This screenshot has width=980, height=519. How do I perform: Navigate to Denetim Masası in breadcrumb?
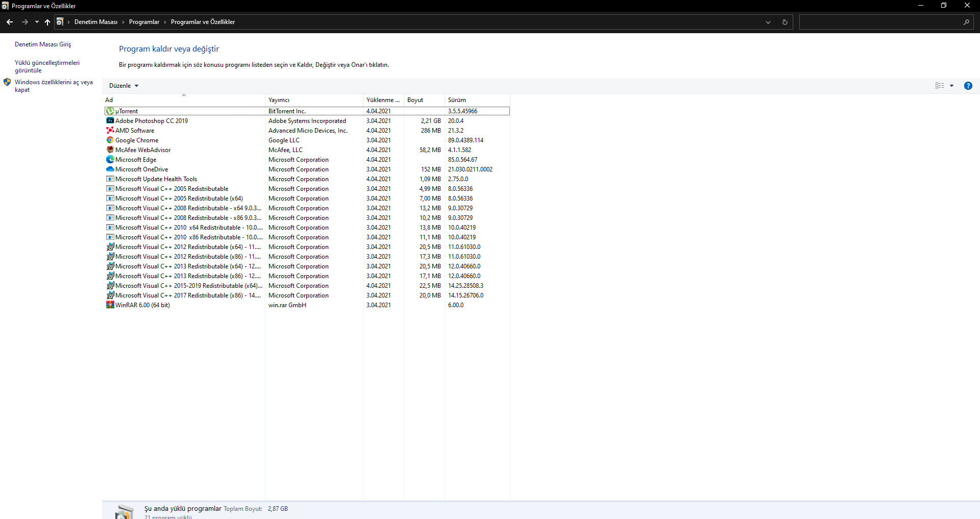(x=96, y=22)
